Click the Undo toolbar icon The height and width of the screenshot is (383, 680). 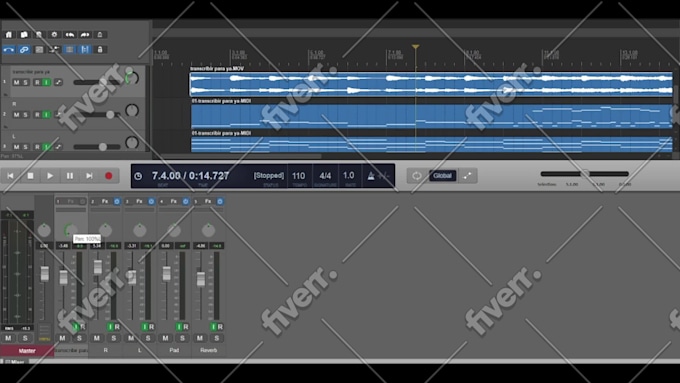pyautogui.click(x=69, y=35)
